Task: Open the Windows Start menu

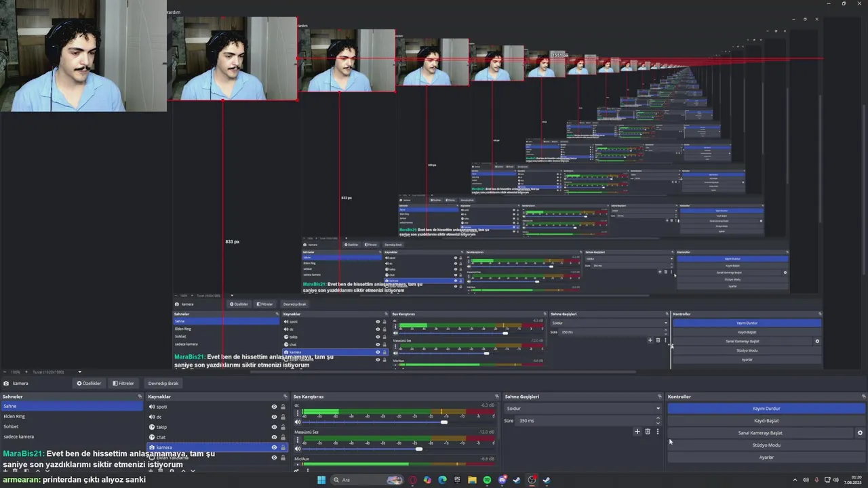Action: [321, 480]
